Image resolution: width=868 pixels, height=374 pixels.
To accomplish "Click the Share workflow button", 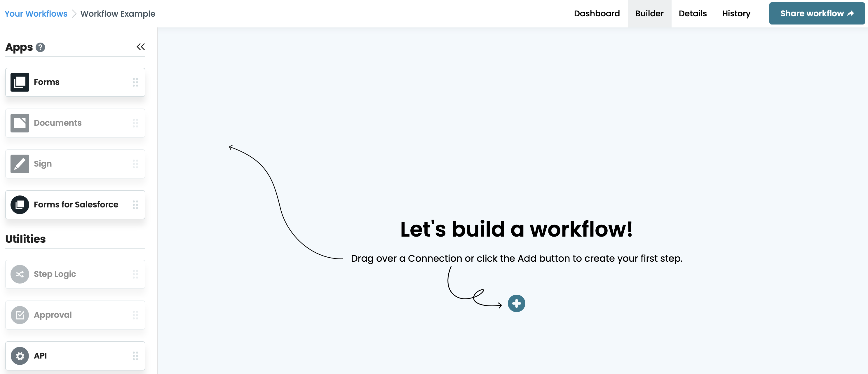I will (x=816, y=13).
